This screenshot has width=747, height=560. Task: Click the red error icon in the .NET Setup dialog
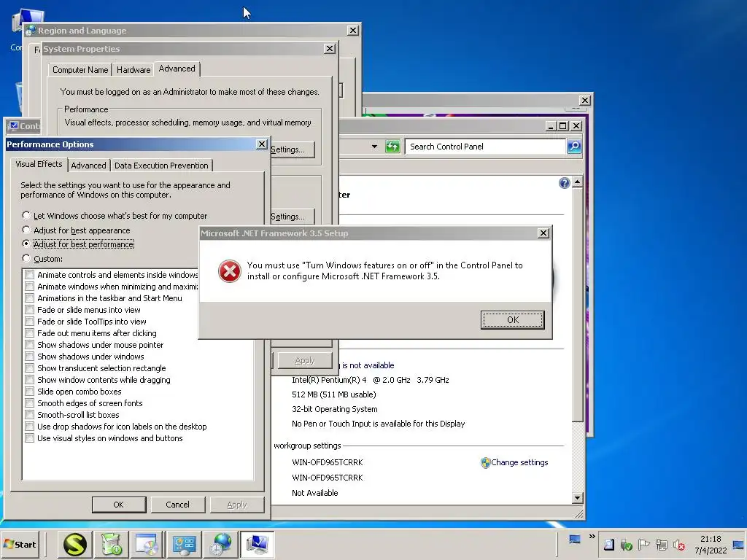pos(230,271)
